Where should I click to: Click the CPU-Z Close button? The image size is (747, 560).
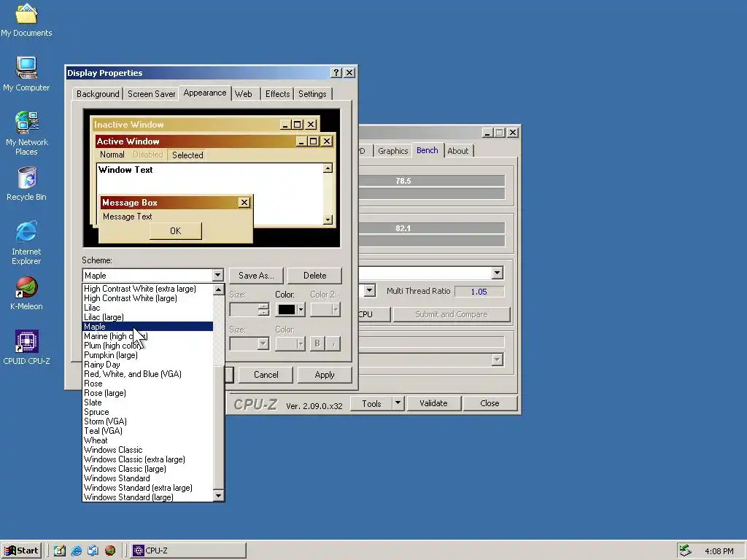489,403
